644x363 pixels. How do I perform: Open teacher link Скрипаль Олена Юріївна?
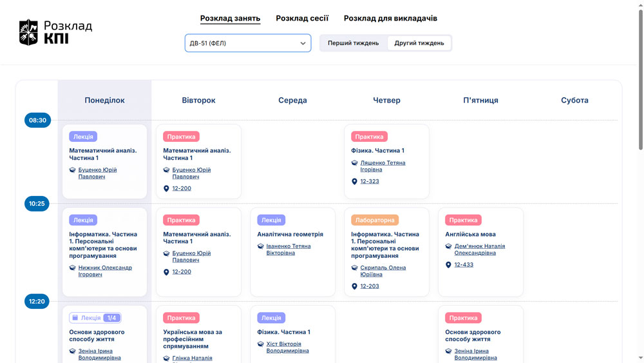click(x=383, y=271)
